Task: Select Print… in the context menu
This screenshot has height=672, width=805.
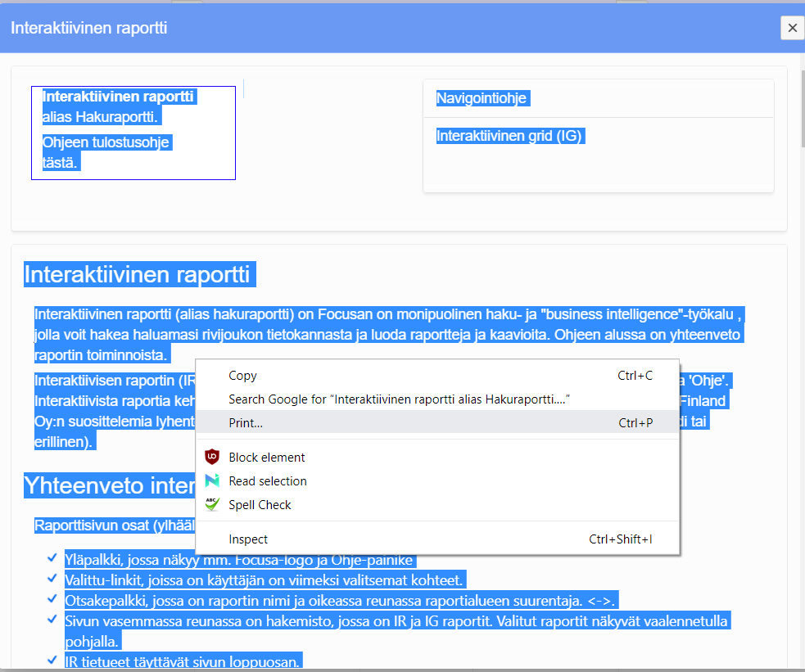Action: [x=246, y=422]
